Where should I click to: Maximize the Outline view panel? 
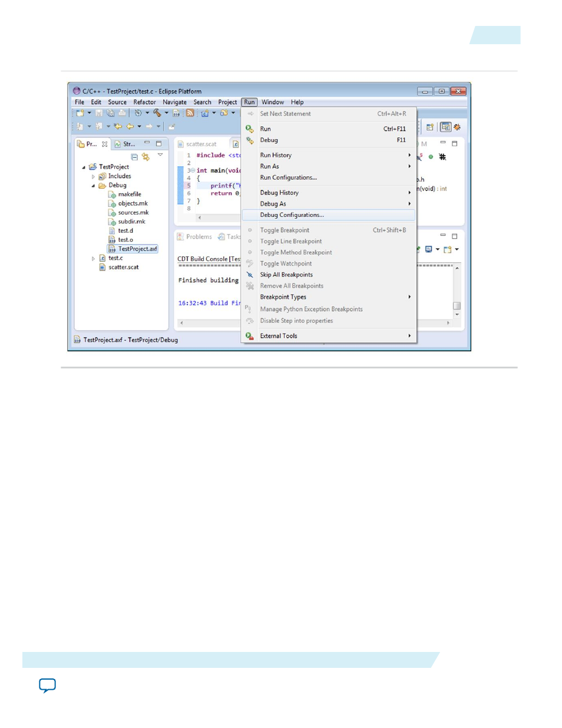pos(454,143)
